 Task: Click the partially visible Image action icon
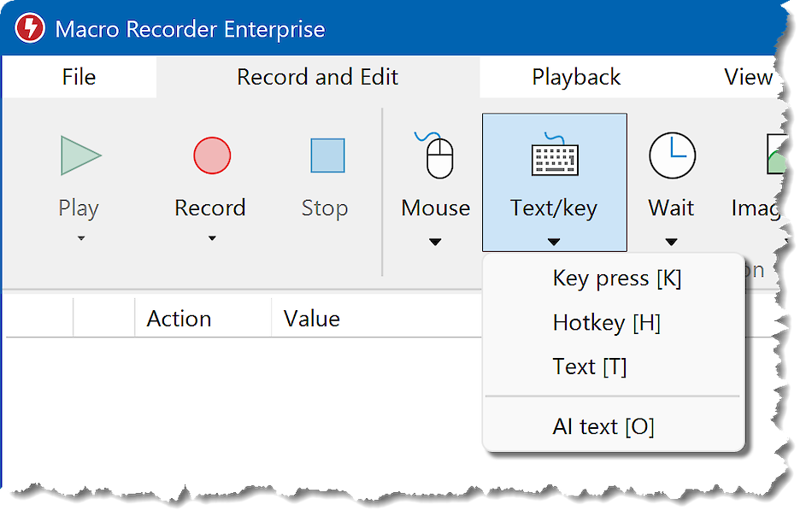[x=775, y=155]
